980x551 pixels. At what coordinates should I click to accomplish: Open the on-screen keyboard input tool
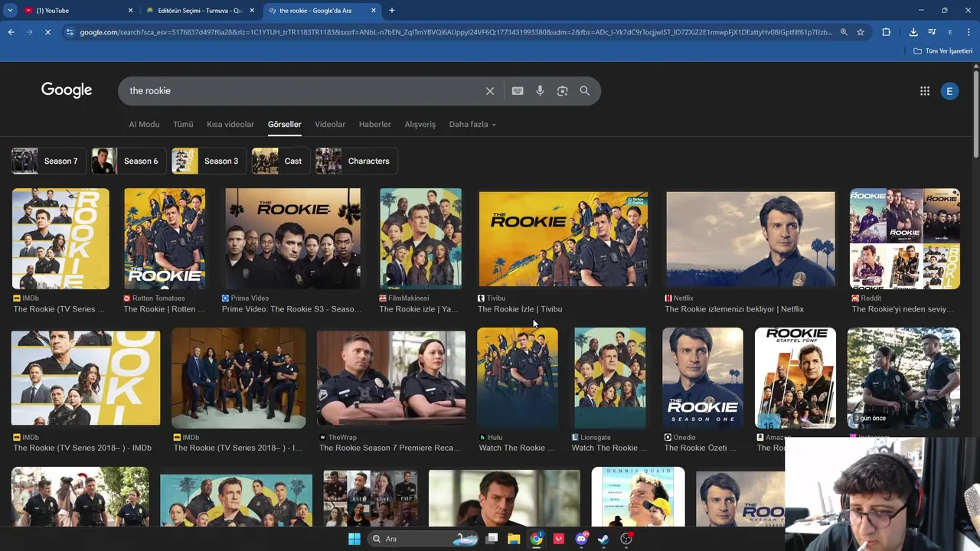[518, 91]
